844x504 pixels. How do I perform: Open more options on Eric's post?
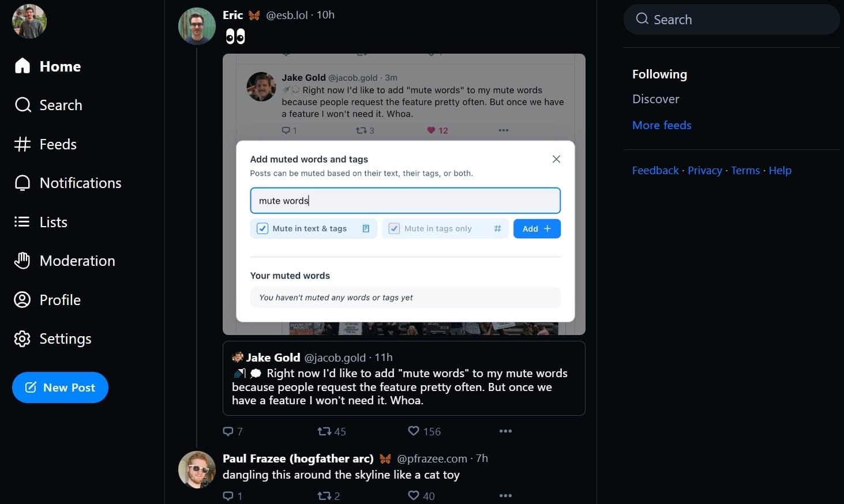coord(505,431)
